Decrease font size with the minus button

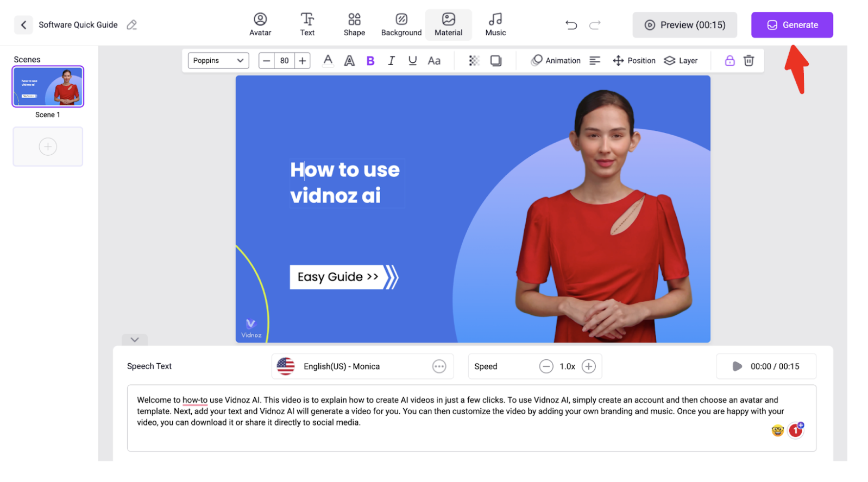click(x=266, y=61)
